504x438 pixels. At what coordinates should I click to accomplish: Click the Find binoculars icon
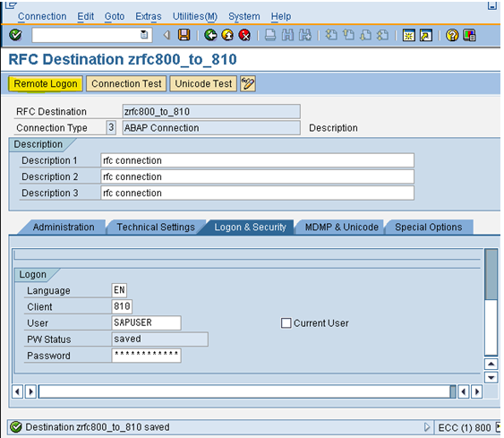[x=287, y=35]
